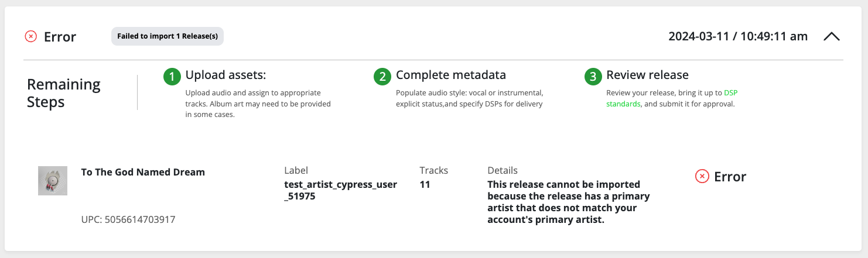This screenshot has width=868, height=258.
Task: Click the Remaining Steps heading
Action: (x=64, y=93)
